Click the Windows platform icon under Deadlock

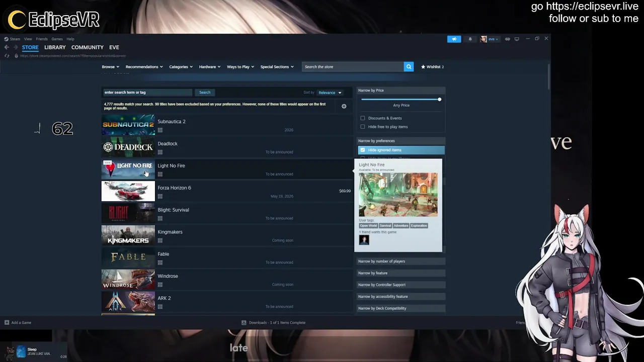tap(160, 152)
